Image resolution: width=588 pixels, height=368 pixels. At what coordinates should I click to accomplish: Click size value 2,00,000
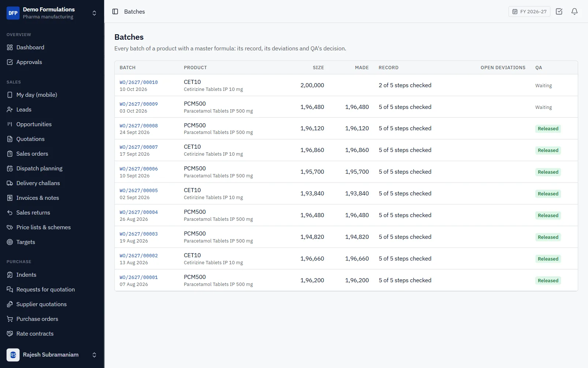[312, 85]
